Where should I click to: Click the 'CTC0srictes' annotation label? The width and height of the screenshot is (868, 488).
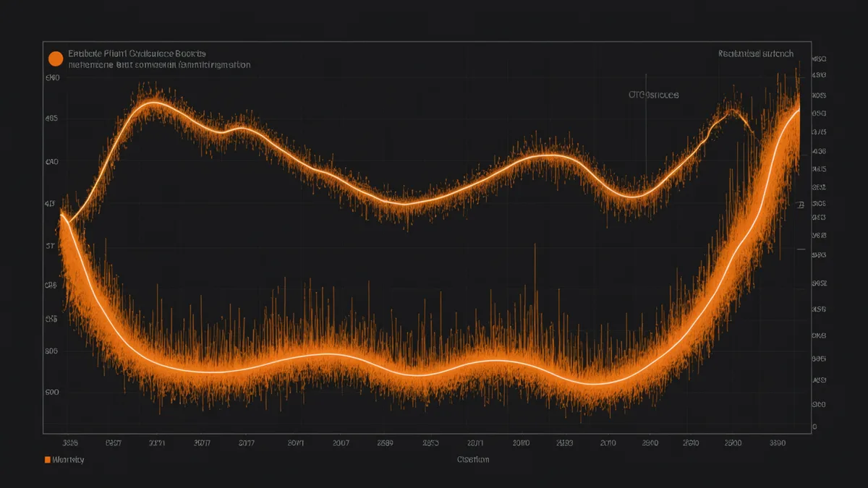(653, 95)
